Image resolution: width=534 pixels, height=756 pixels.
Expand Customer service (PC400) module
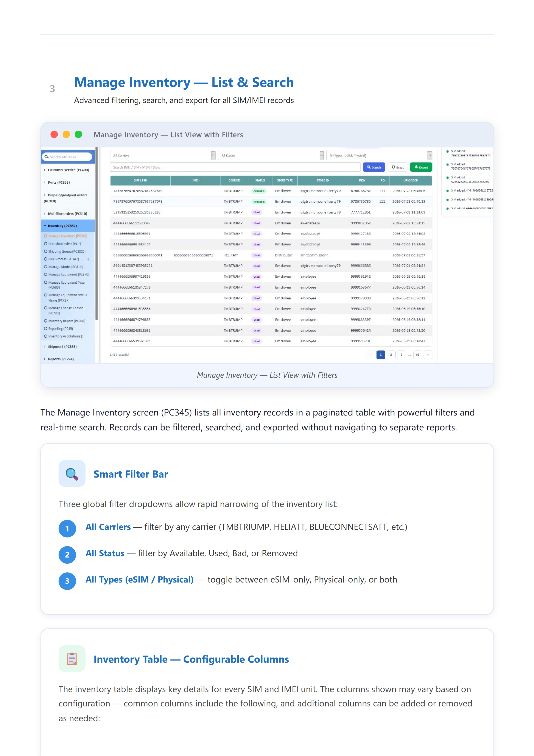click(x=67, y=170)
